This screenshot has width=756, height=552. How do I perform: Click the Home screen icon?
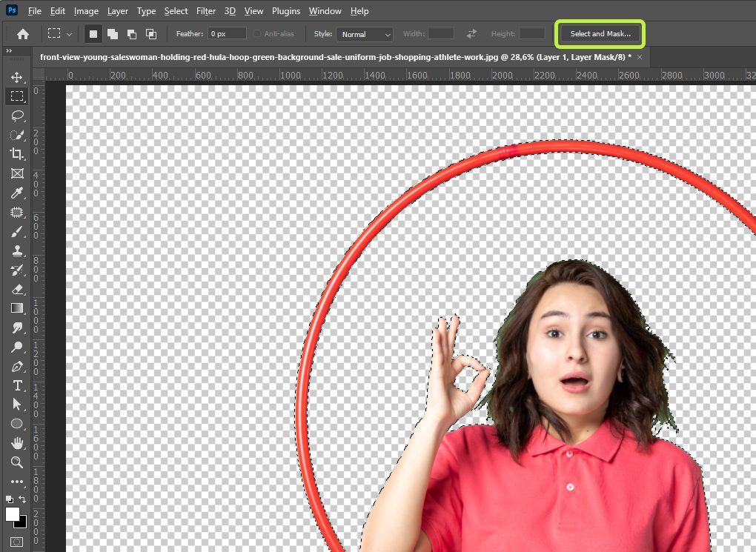pyautogui.click(x=23, y=34)
